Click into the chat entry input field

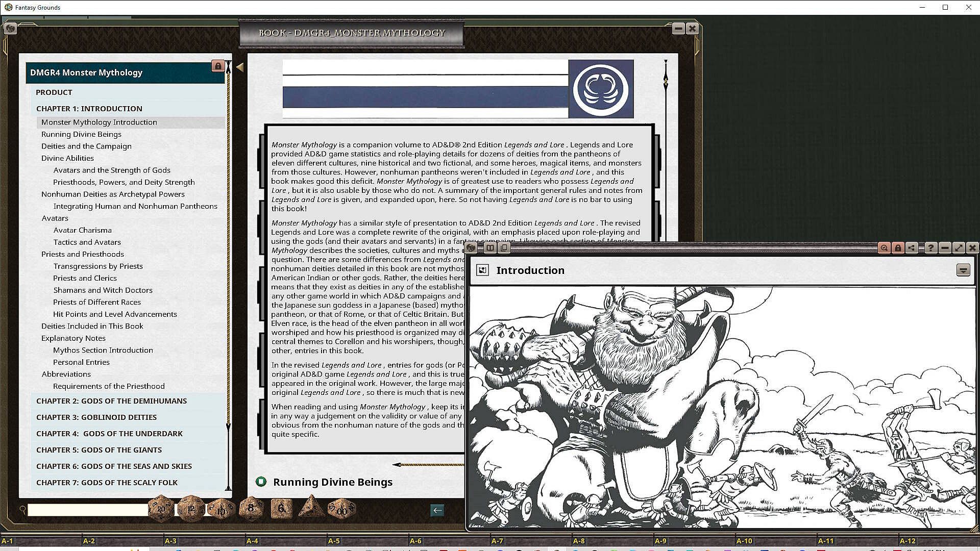tap(88, 510)
